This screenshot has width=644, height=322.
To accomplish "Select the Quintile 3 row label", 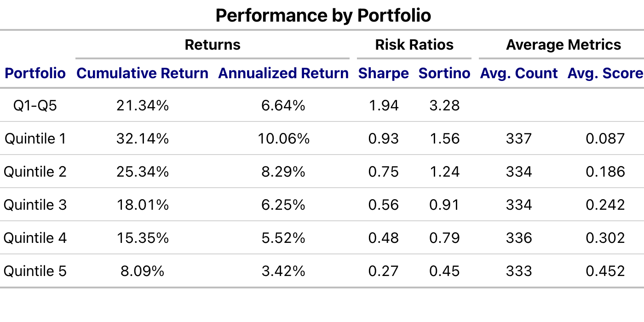I will [x=35, y=205].
